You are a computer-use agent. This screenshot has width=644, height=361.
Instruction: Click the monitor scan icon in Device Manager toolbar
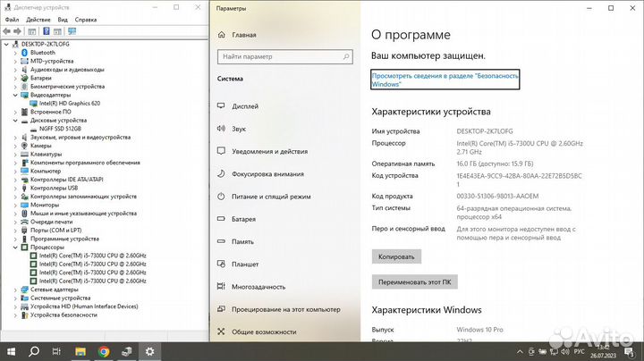(72, 31)
